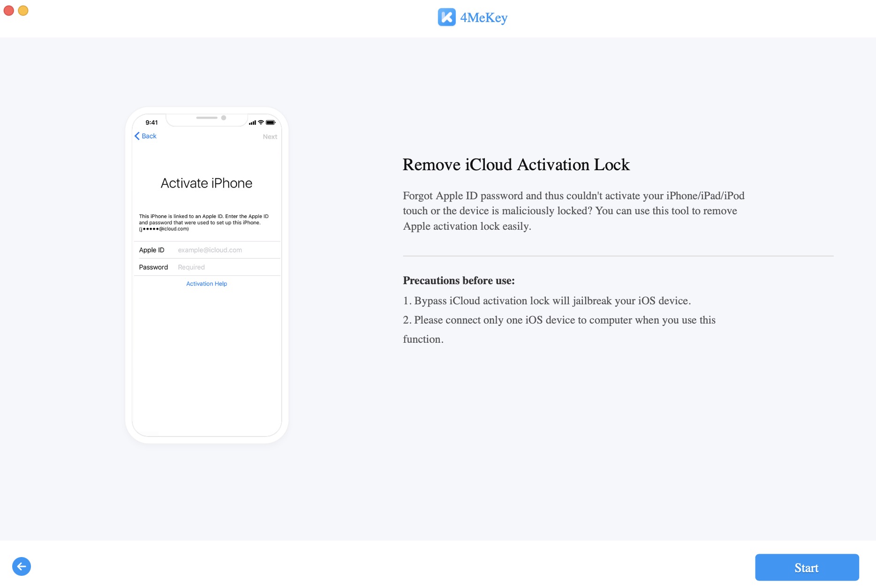Click the jailbreak precaution line
Screen dimensions: 876x588
(x=547, y=301)
